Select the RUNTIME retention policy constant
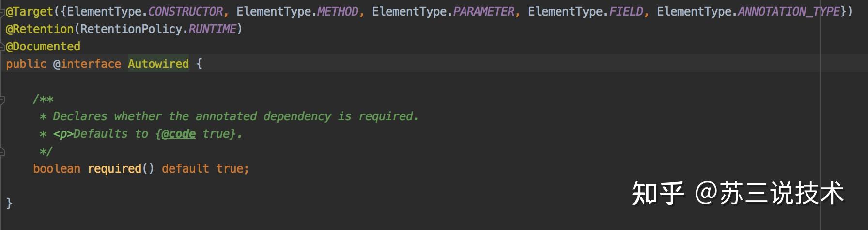This screenshot has width=868, height=230. coord(212,29)
